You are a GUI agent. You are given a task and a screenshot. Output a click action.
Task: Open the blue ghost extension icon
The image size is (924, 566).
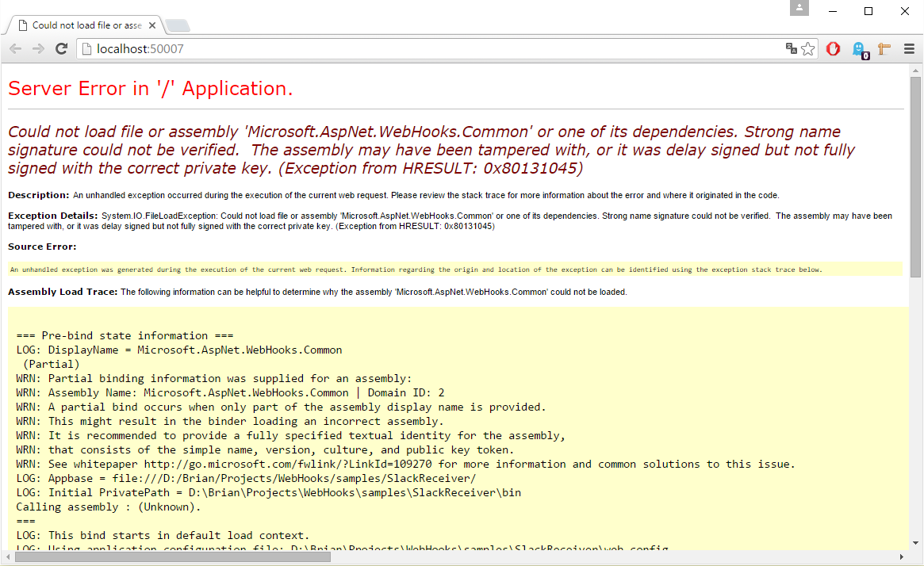pyautogui.click(x=860, y=50)
